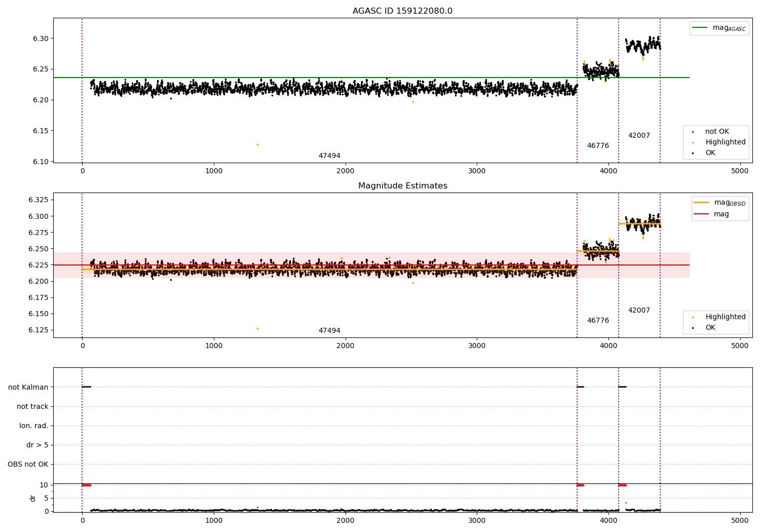Click the "dr" y-axis label in bottom panel
This screenshot has width=760, height=532.
coord(33,498)
